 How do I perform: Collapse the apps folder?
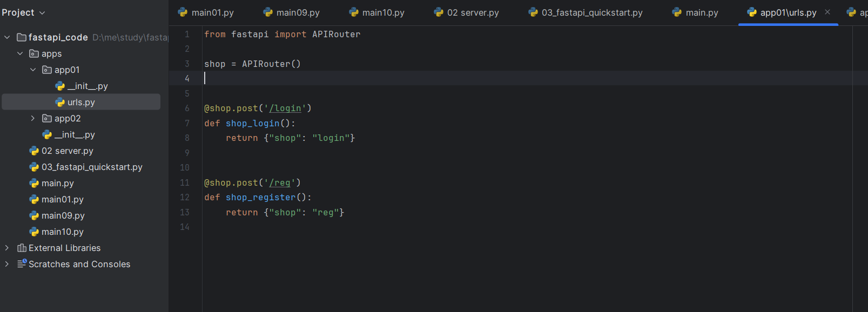pos(20,53)
